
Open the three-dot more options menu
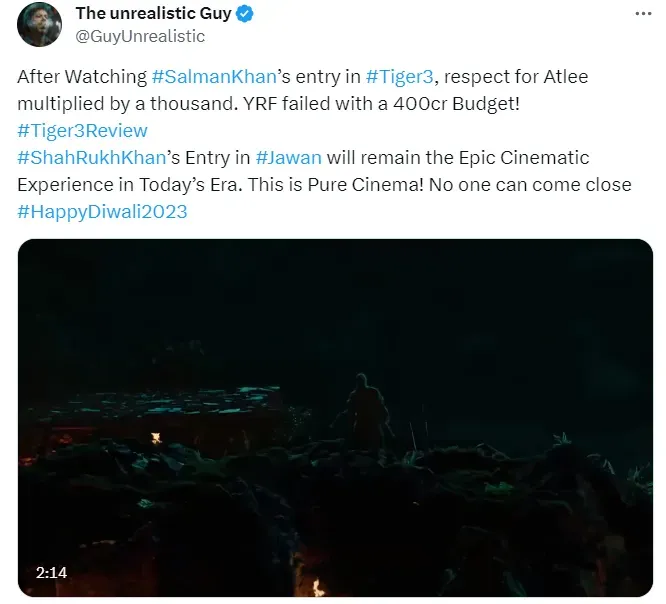click(643, 14)
